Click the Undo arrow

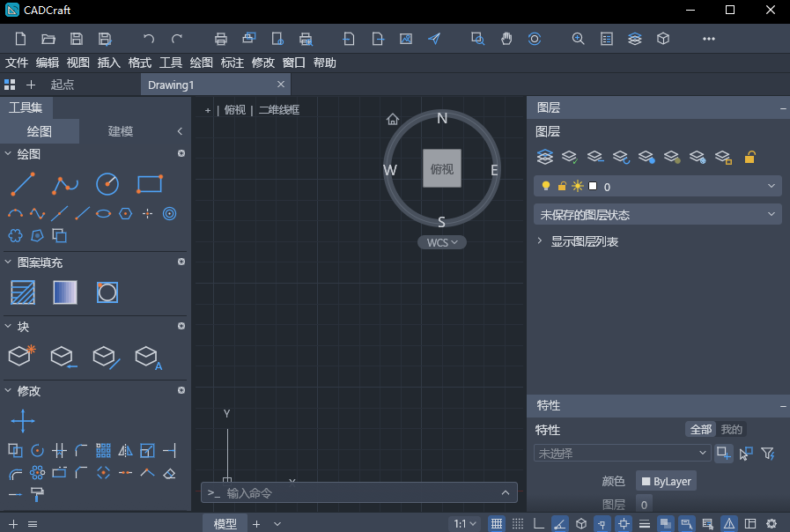click(149, 39)
